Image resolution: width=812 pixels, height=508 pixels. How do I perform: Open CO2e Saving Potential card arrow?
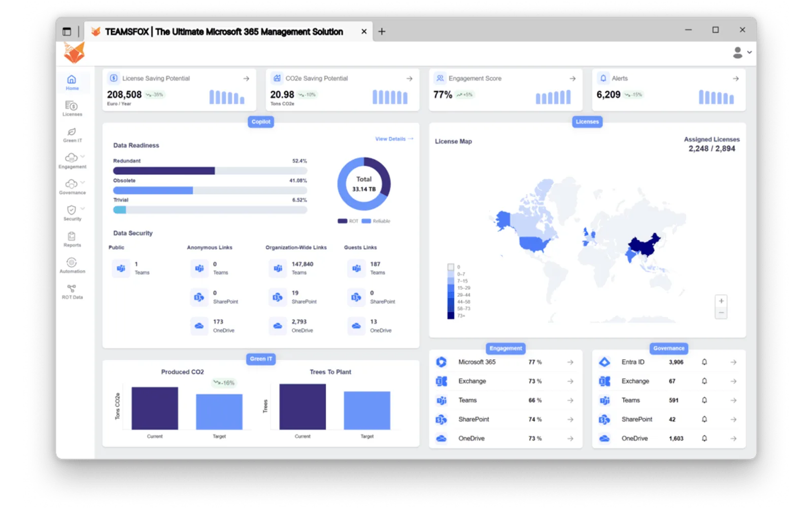(410, 79)
